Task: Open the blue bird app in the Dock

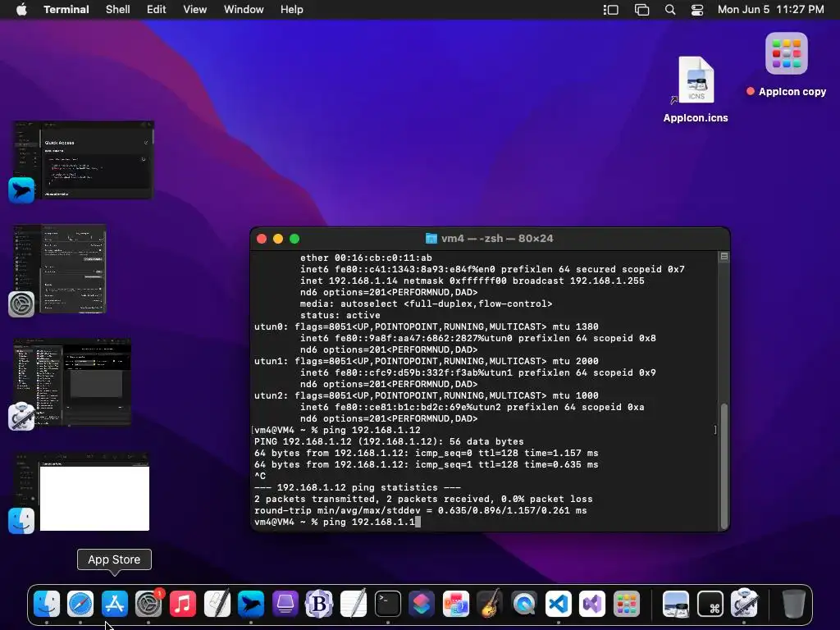Action: [251, 604]
